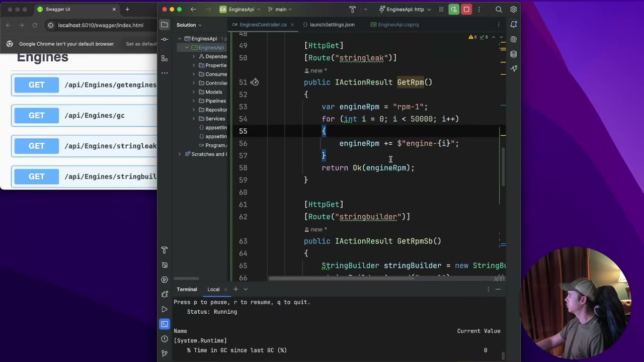
Task: Add a new terminal tab with plus
Action: point(235,289)
